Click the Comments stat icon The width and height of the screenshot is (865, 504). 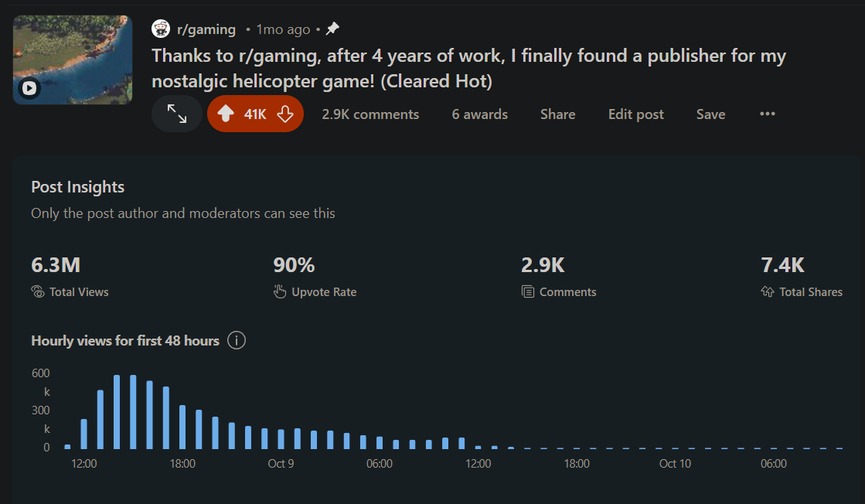(528, 291)
